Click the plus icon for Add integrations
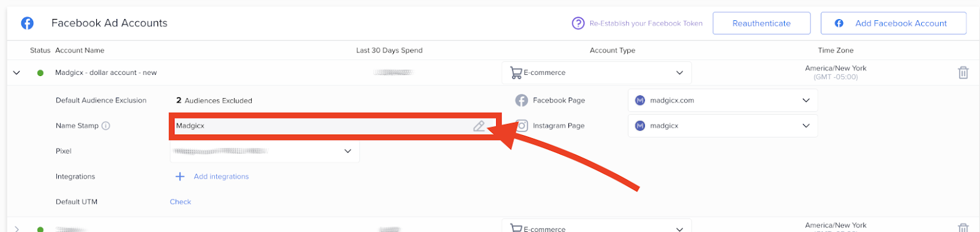The width and height of the screenshot is (980, 232). click(180, 177)
